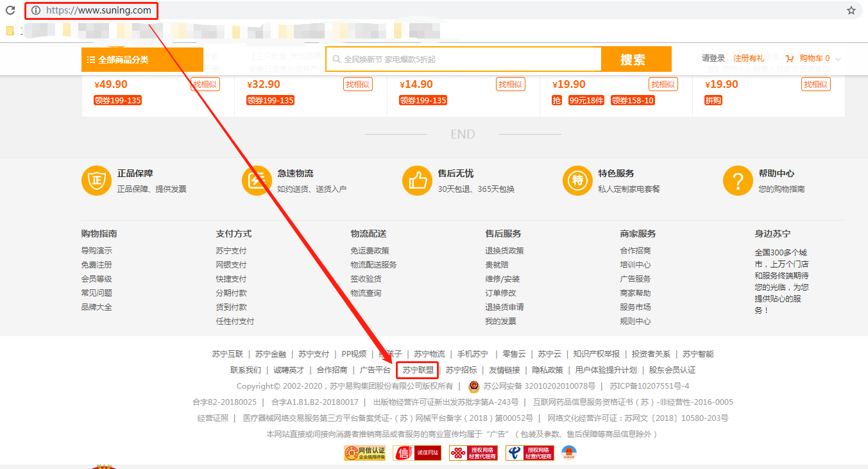Click 找相似 on the ¥49.90 product
Viewport: 868px width, 469px height.
pos(205,85)
